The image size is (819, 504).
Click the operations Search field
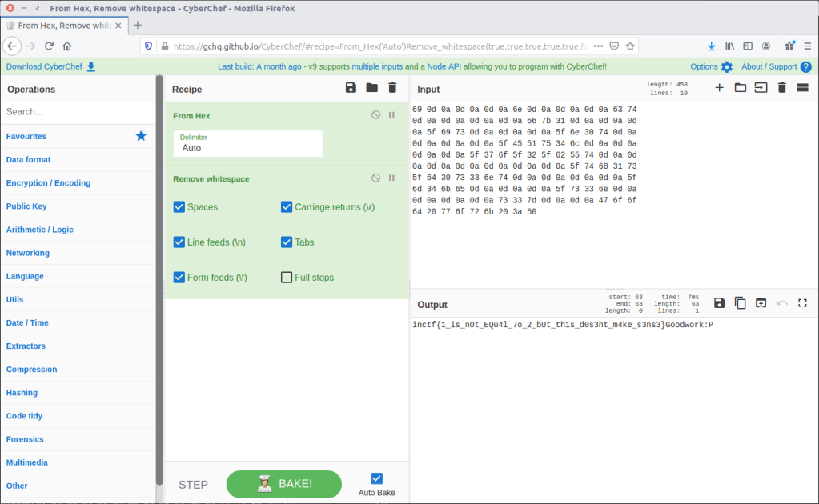coord(78,112)
